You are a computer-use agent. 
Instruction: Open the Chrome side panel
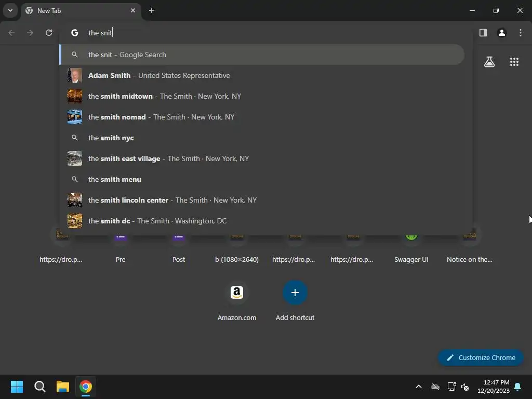[x=483, y=33]
